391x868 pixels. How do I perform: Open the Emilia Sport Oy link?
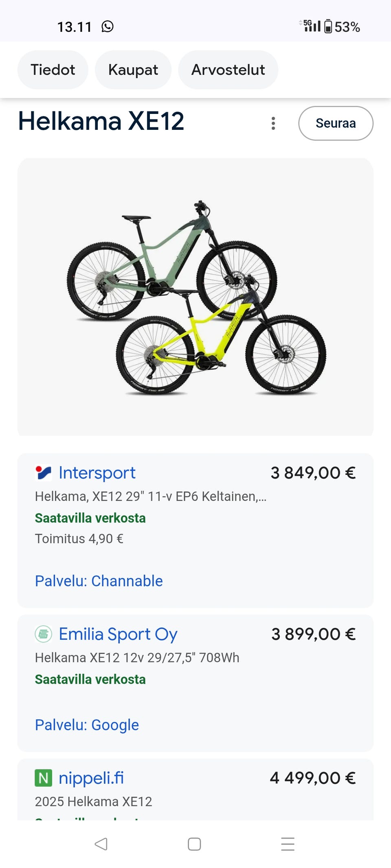click(118, 634)
